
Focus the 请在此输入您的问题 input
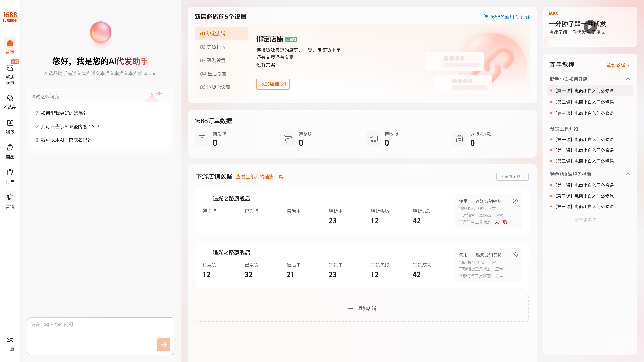(100, 336)
